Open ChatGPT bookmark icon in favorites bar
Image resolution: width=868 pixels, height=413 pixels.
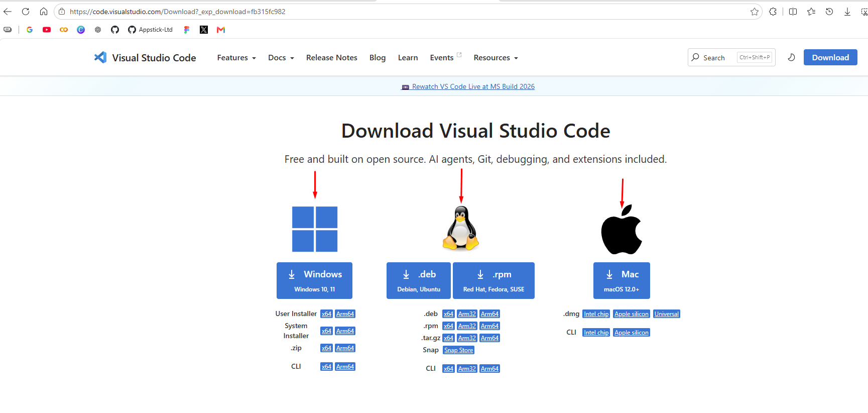click(x=98, y=30)
